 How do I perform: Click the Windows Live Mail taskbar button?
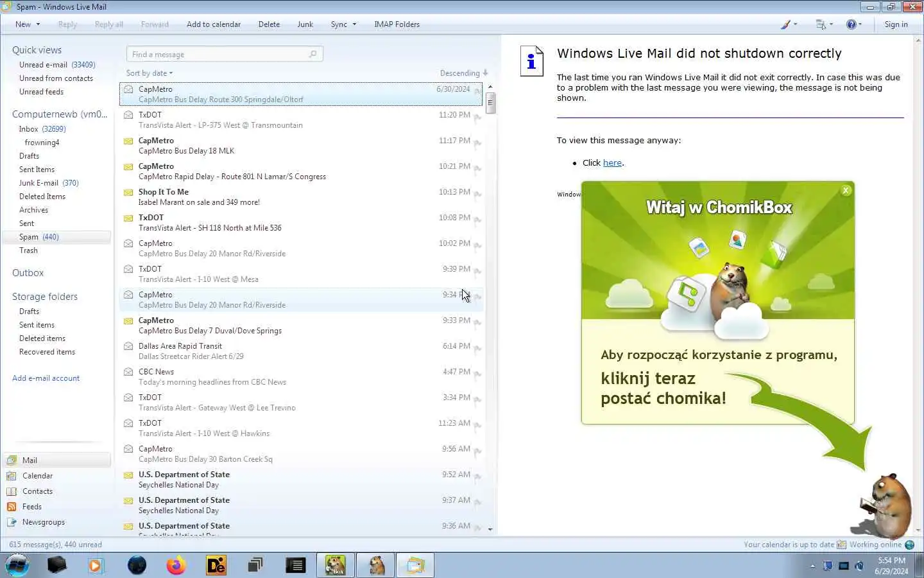point(415,565)
